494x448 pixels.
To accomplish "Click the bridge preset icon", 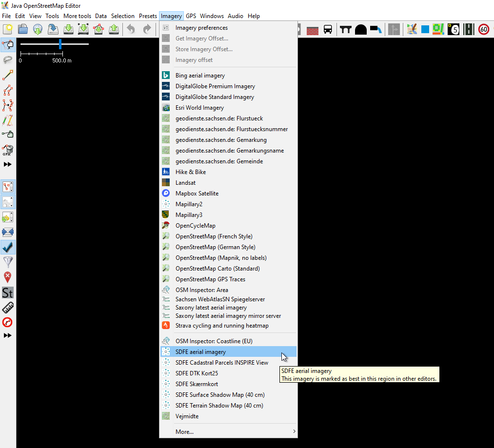I will [x=346, y=30].
